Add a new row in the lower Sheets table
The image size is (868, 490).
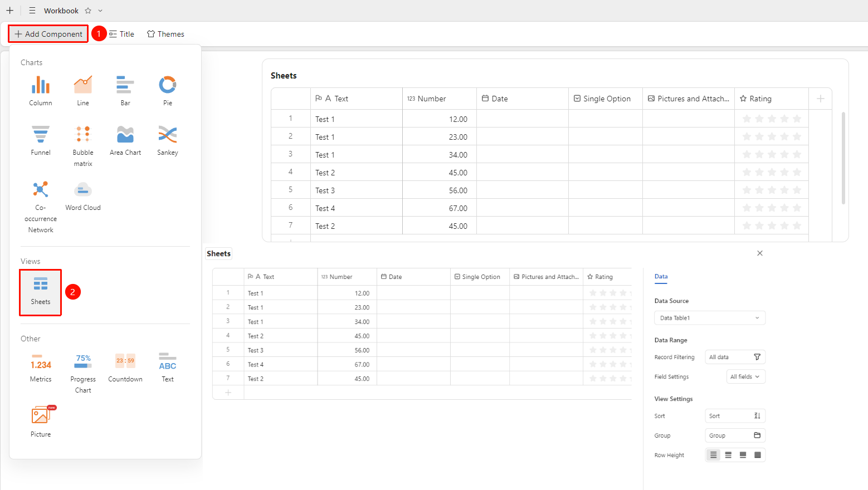click(228, 393)
